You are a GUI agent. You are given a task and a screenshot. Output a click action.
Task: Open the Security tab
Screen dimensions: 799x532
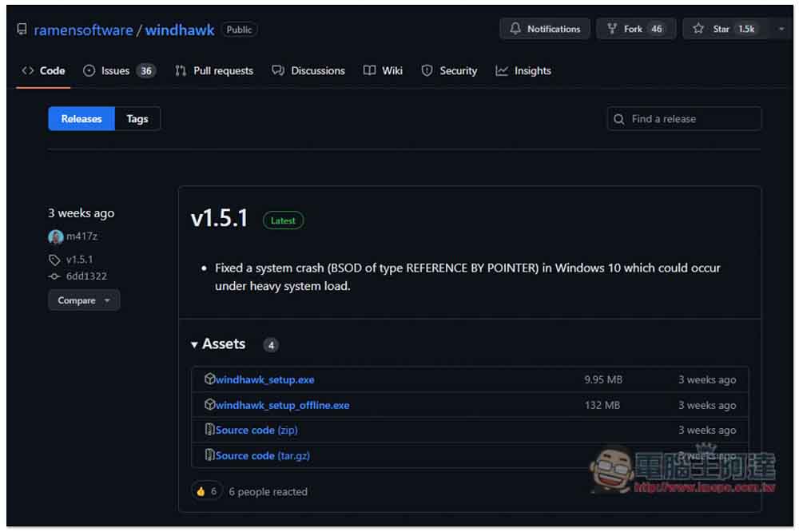pyautogui.click(x=449, y=71)
